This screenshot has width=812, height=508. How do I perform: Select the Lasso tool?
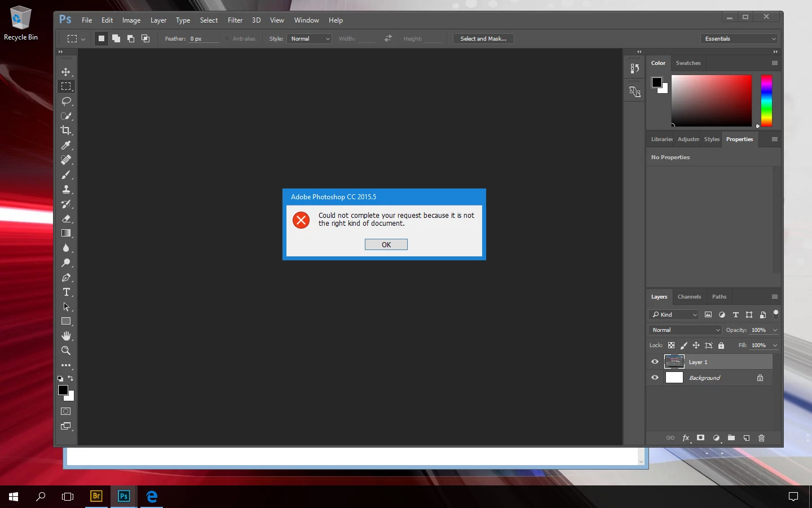tap(66, 101)
